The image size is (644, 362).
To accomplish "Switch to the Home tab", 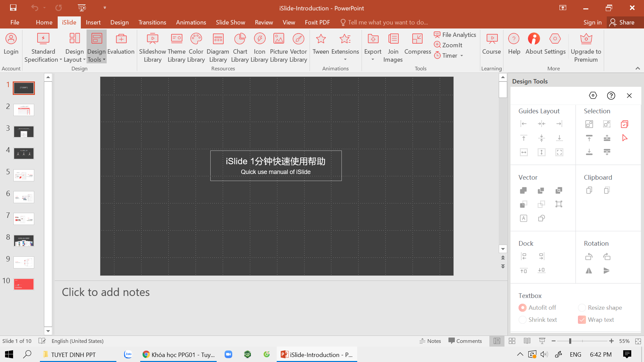I will pyautogui.click(x=44, y=22).
